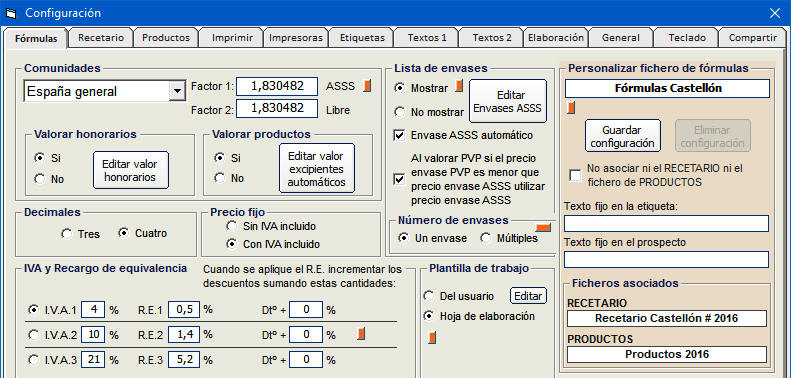The image size is (791, 378).
Task: Go to the Etiquetas tab
Action: [x=362, y=38]
